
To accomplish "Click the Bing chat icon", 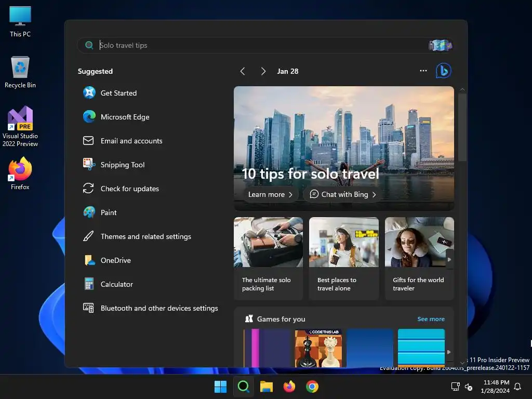I will tap(443, 71).
